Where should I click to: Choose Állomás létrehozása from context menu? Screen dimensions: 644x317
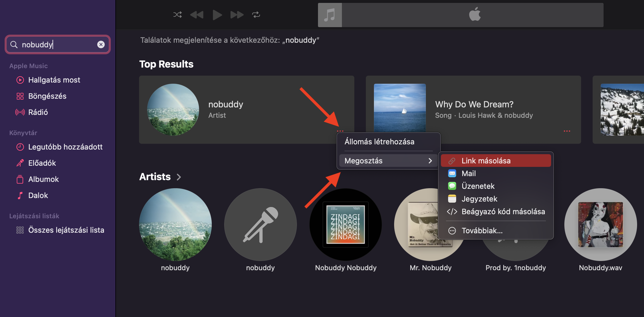(388, 142)
